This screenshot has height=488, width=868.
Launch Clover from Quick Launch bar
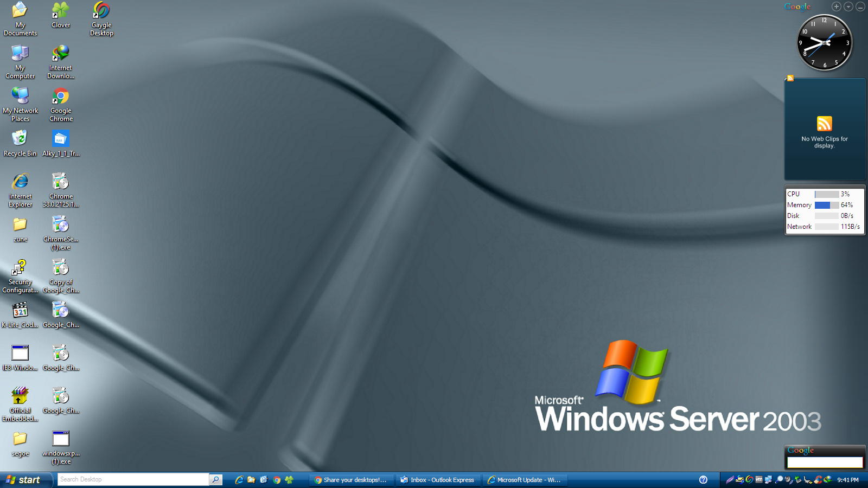pyautogui.click(x=289, y=479)
